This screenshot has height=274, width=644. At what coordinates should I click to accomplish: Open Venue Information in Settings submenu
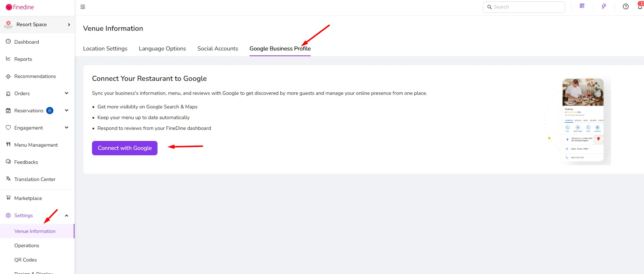point(35,231)
